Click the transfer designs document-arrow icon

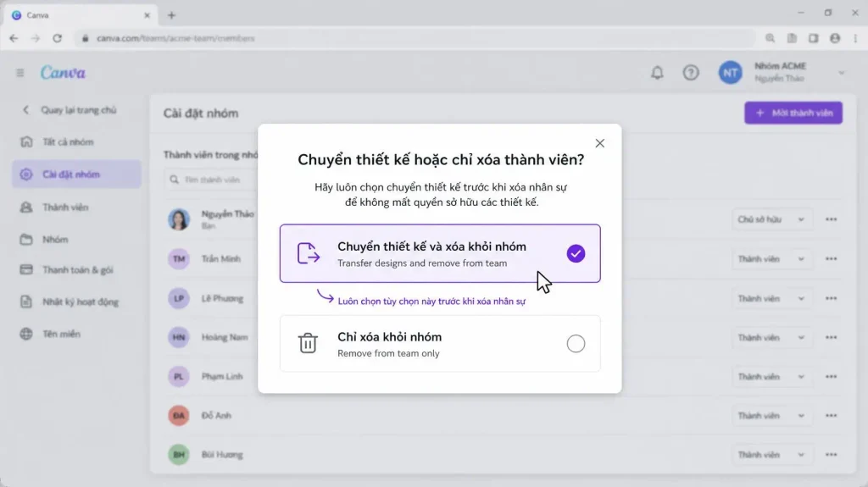coord(309,253)
